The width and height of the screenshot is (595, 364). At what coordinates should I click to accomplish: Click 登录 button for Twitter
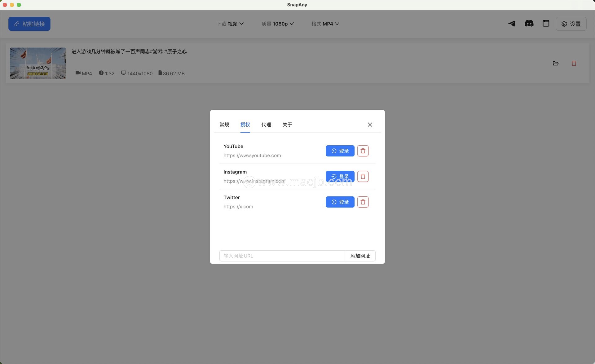(340, 202)
